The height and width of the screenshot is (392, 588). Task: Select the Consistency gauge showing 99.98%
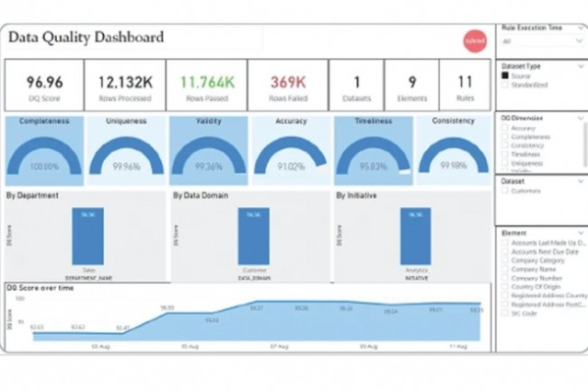coord(454,151)
